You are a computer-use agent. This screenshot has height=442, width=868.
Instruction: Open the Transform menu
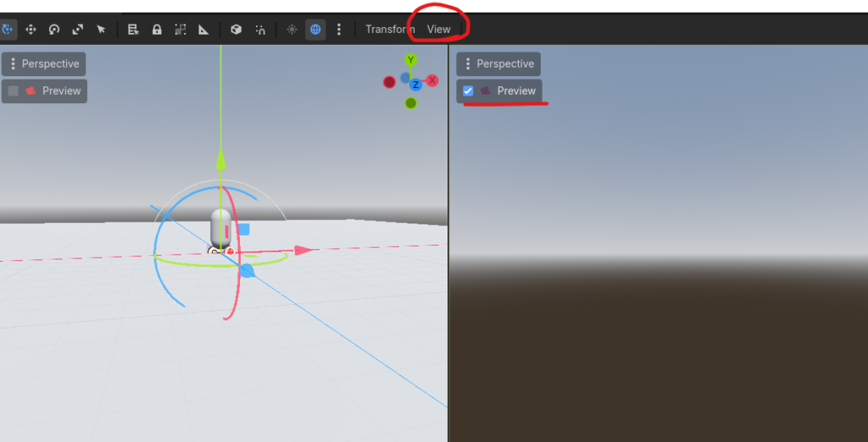389,30
